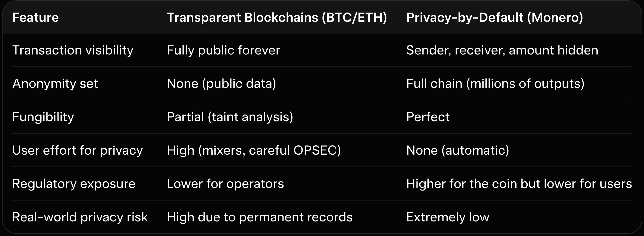Screen dimensions: 644x236
Task: Click the "Feature" column header
Action: (35, 17)
